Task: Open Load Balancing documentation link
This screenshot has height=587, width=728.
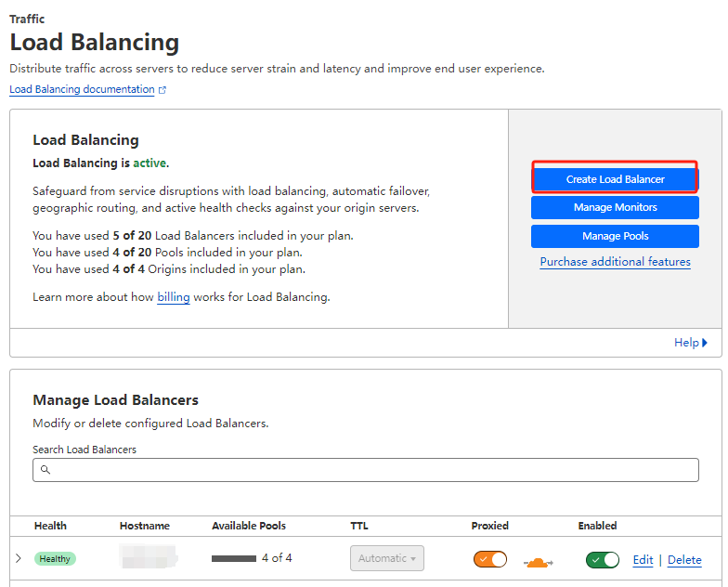Action: (82, 90)
